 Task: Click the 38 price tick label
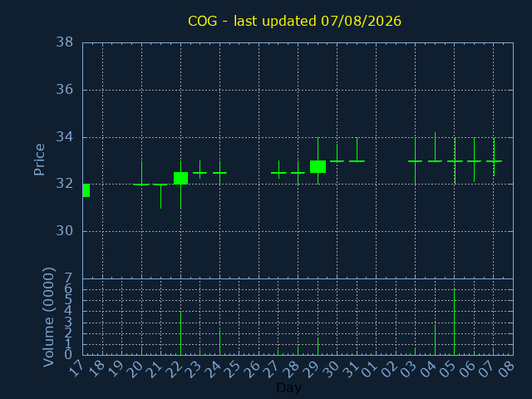tap(65, 42)
